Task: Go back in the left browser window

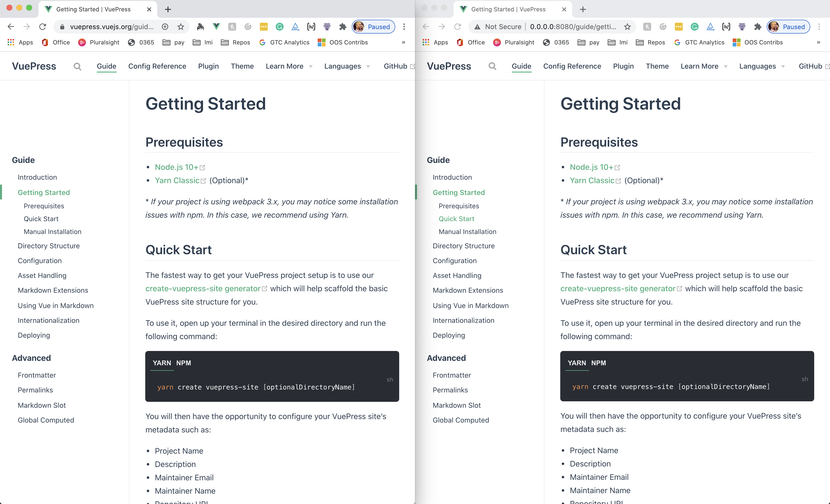Action: (x=11, y=27)
